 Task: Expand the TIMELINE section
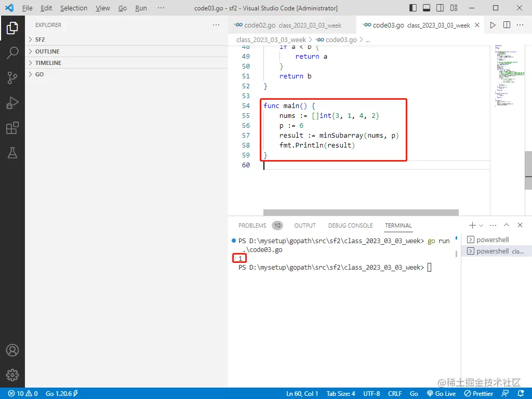click(127, 63)
